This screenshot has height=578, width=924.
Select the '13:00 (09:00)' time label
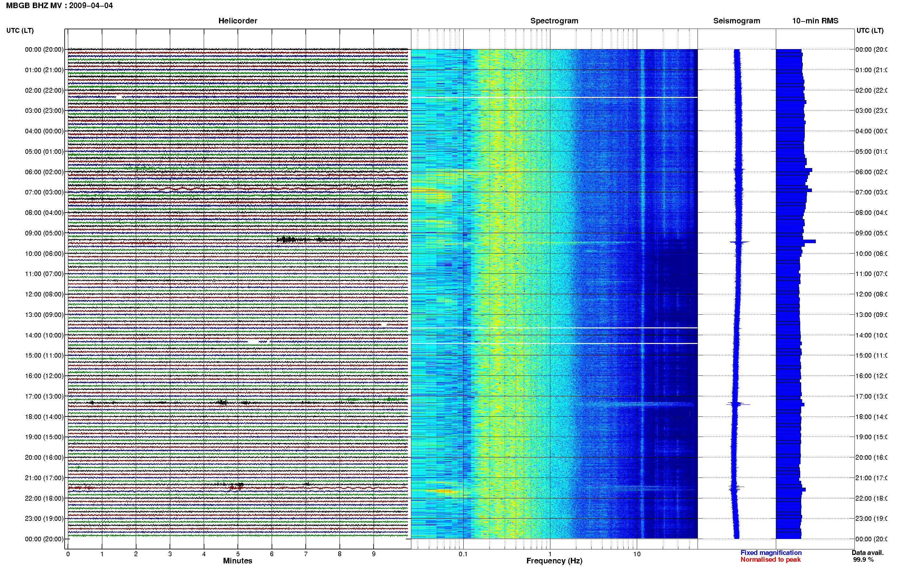pyautogui.click(x=44, y=315)
